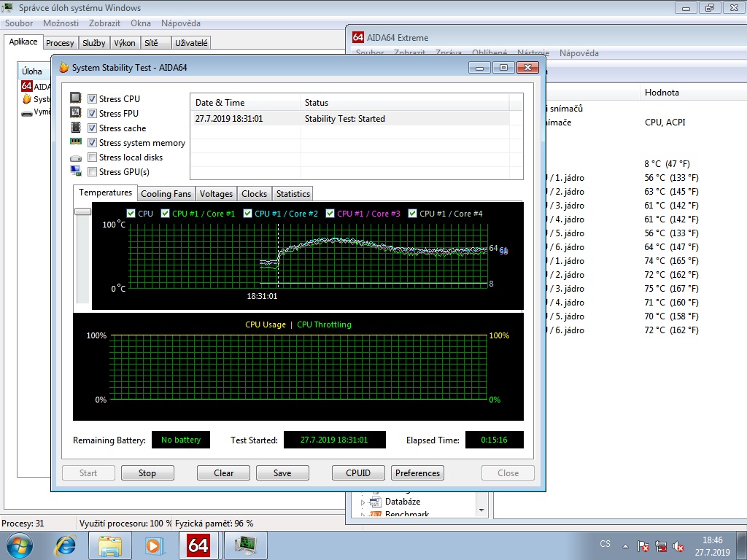Disable the Stress CPU checkbox
747x560 pixels.
point(93,99)
